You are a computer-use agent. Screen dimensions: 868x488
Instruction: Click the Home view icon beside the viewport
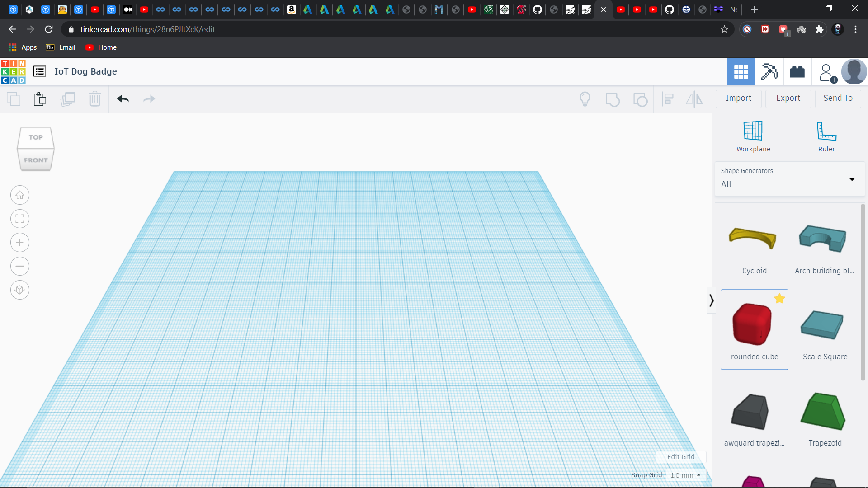coord(19,195)
